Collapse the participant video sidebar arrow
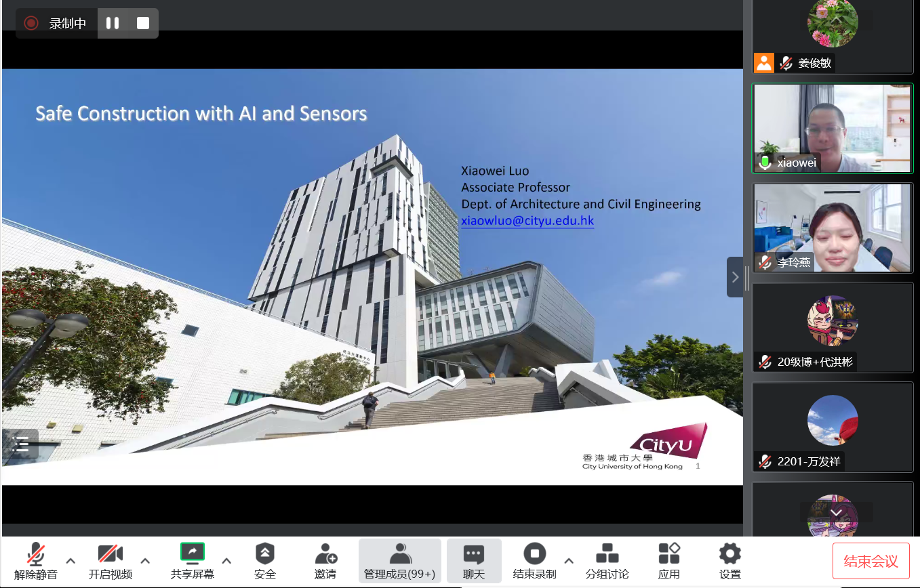This screenshot has width=920, height=588. coord(735,277)
